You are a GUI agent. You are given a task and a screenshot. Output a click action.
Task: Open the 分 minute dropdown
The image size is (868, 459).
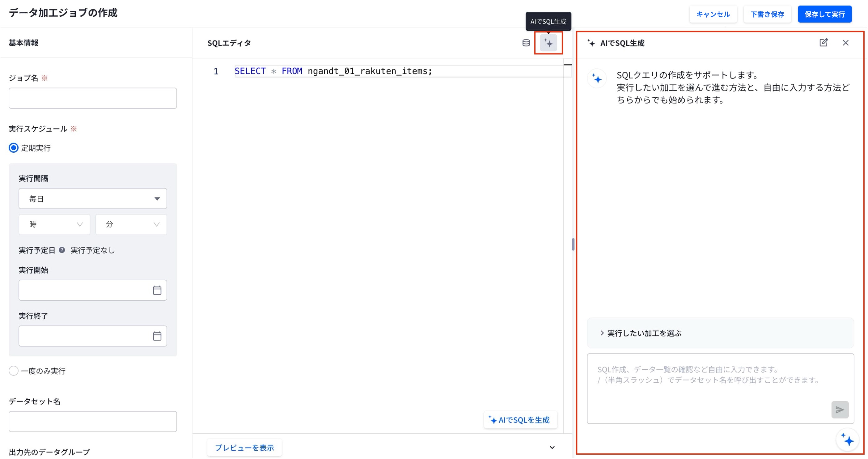[131, 224]
